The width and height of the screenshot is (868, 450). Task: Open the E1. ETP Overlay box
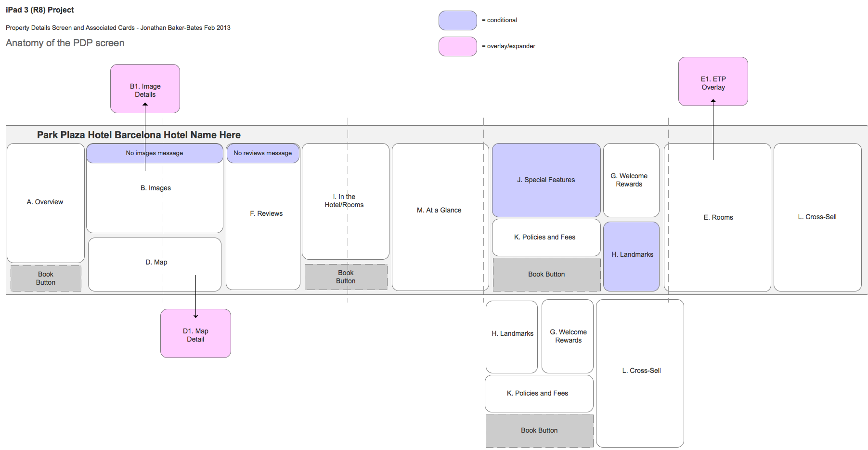click(713, 82)
